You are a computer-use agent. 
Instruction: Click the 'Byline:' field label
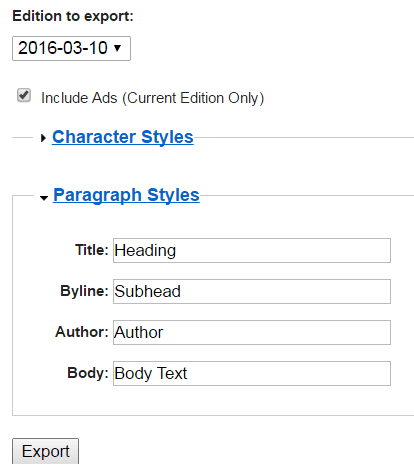[84, 291]
